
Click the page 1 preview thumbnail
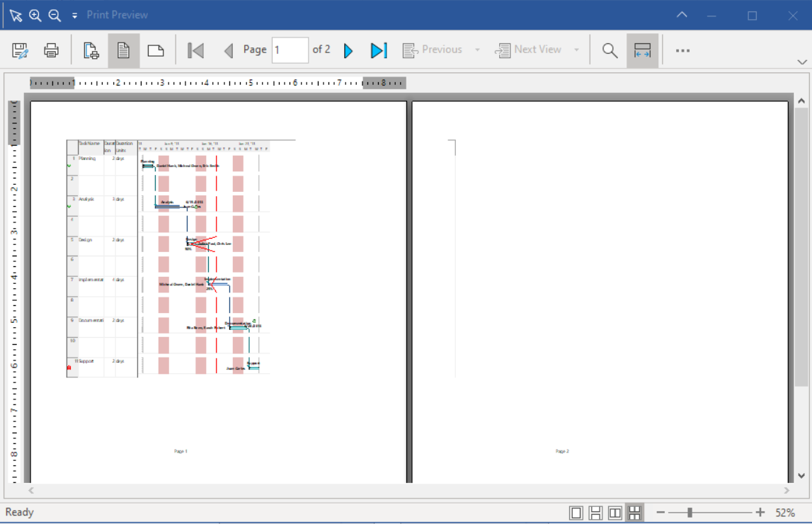pyautogui.click(x=219, y=292)
